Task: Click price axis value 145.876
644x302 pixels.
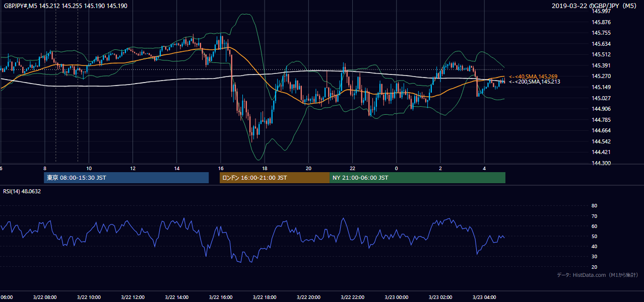Action: [601, 22]
